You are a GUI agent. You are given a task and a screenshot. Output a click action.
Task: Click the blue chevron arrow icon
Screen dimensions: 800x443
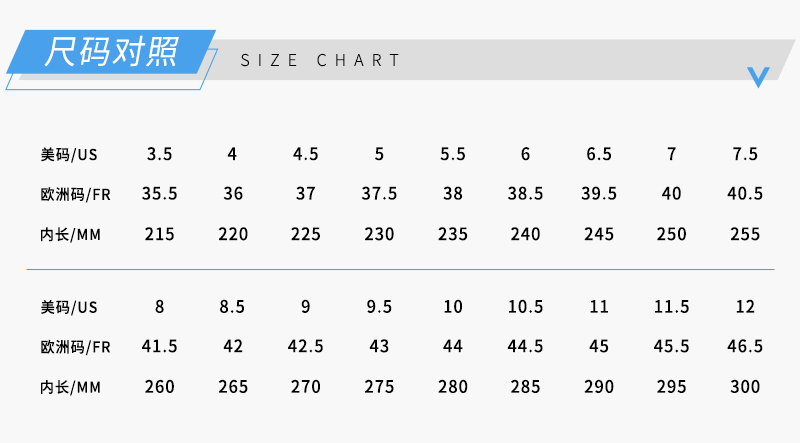pyautogui.click(x=758, y=77)
